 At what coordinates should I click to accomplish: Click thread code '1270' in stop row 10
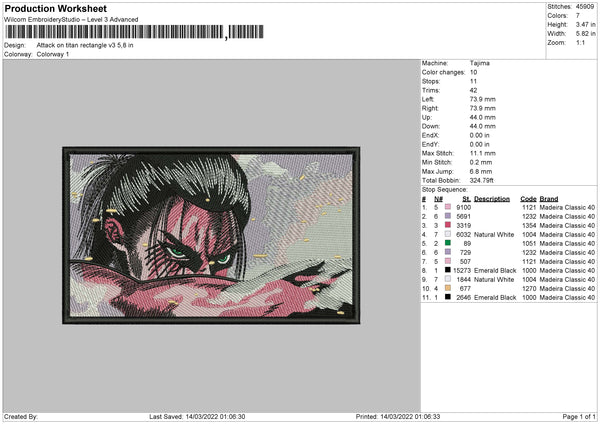coord(529,289)
